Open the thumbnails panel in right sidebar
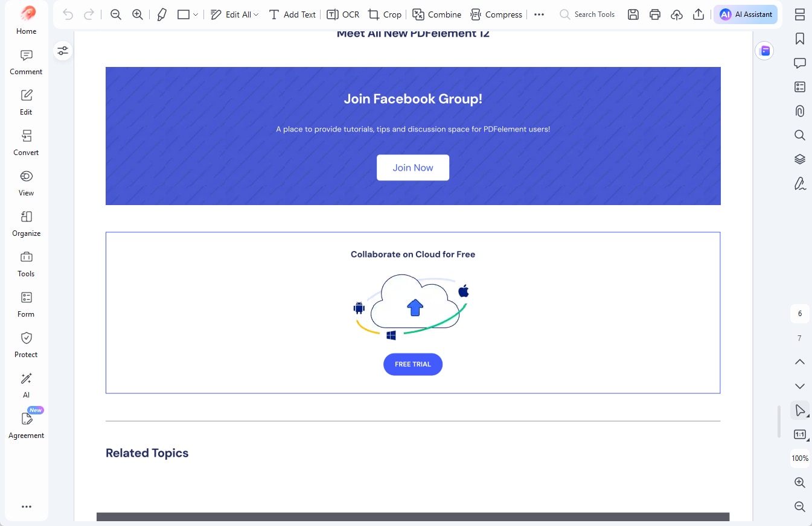Viewport: 812px width, 526px height. (x=800, y=14)
